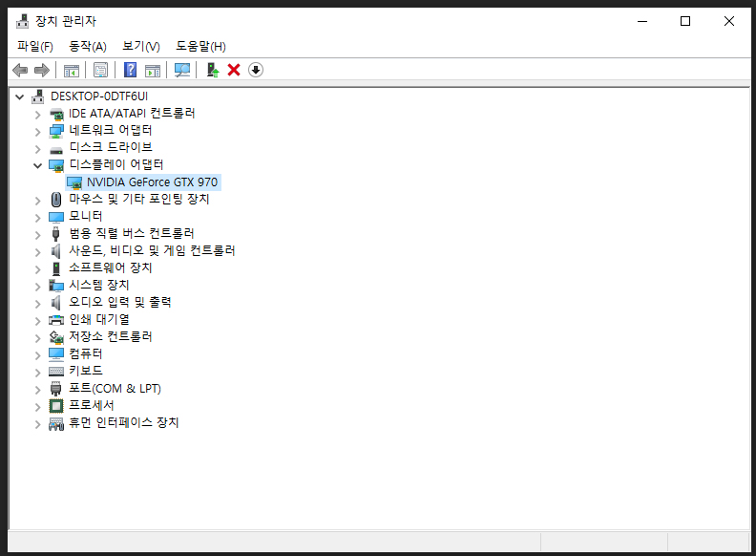
Task: Click the 저장소 컨트롤러 category icon
Action: pos(56,337)
